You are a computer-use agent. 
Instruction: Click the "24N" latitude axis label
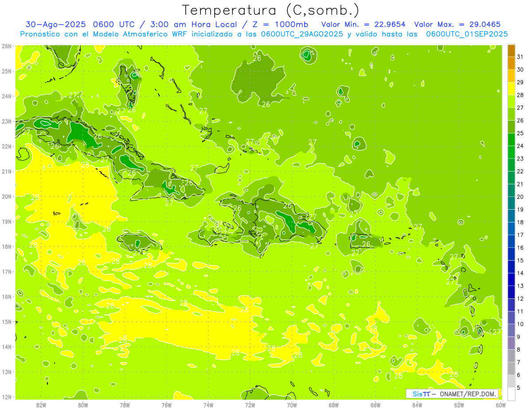click(7, 96)
